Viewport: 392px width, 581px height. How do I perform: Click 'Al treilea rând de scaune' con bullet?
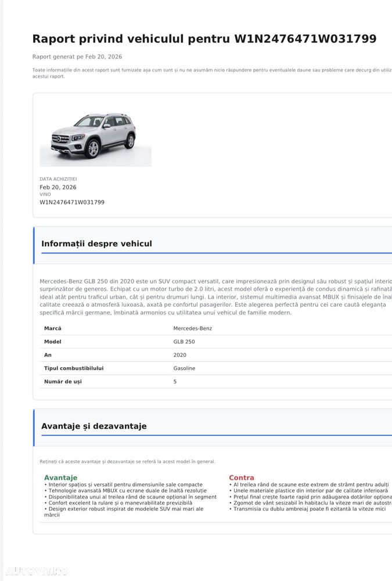(309, 485)
